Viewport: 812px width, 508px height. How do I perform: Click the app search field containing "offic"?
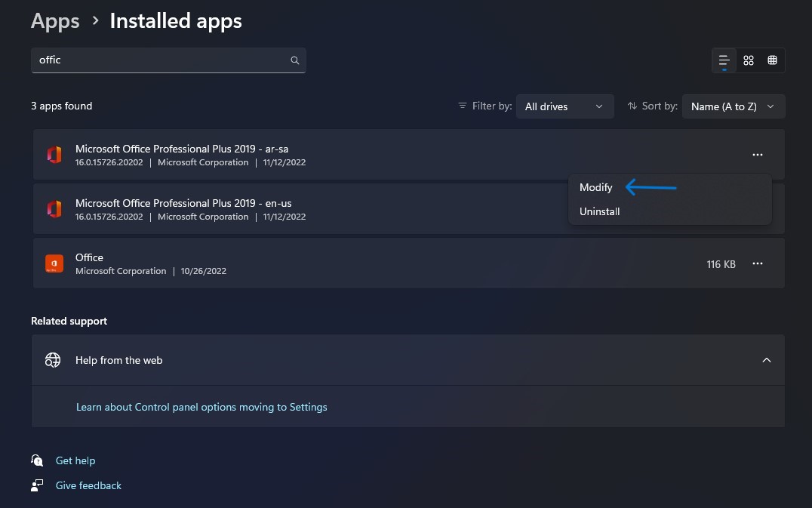(x=158, y=60)
